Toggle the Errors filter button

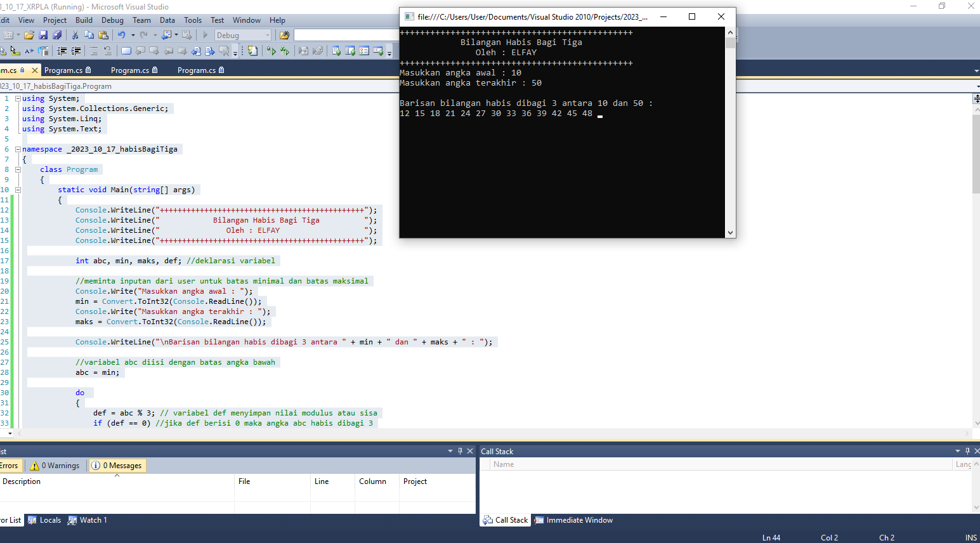coord(10,466)
